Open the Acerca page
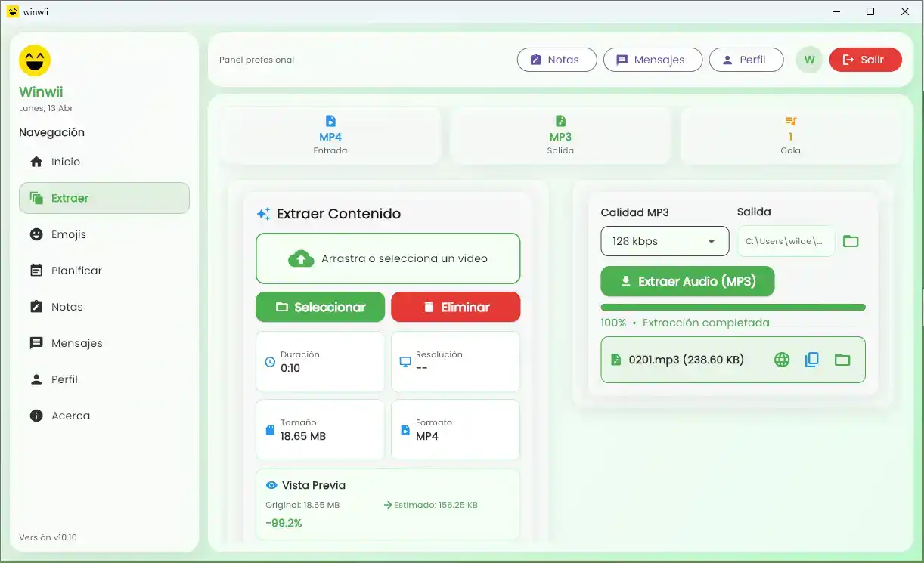The height and width of the screenshot is (563, 924). pyautogui.click(x=104, y=416)
